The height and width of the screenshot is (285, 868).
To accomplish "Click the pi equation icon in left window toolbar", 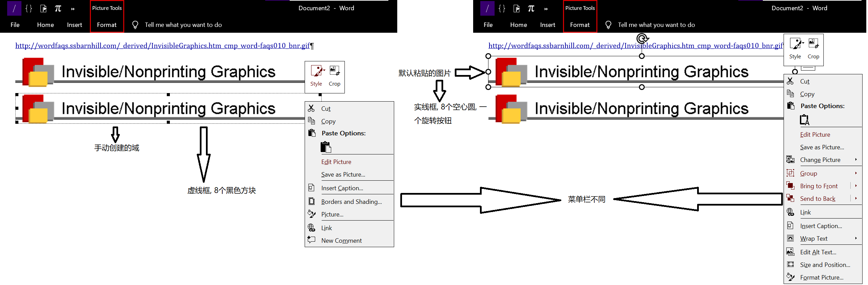I will (58, 9).
